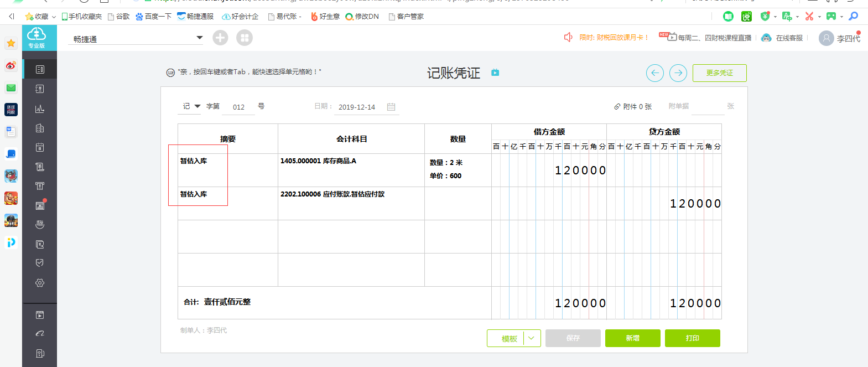Click the calendar icon beside date
Screen dimensions: 868x367
tap(391, 107)
